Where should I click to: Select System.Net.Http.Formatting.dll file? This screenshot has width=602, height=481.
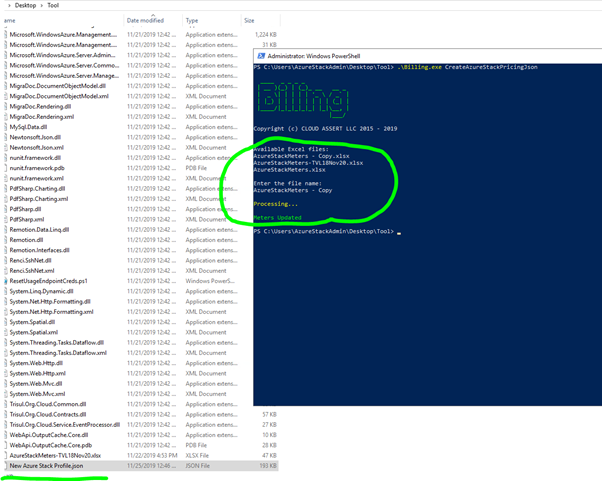[50, 301]
